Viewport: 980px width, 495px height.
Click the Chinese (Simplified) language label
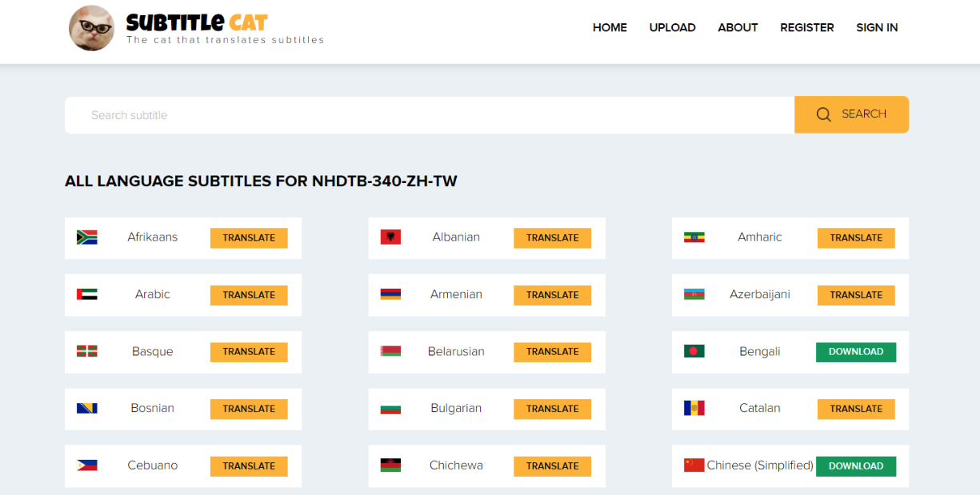[x=760, y=465]
